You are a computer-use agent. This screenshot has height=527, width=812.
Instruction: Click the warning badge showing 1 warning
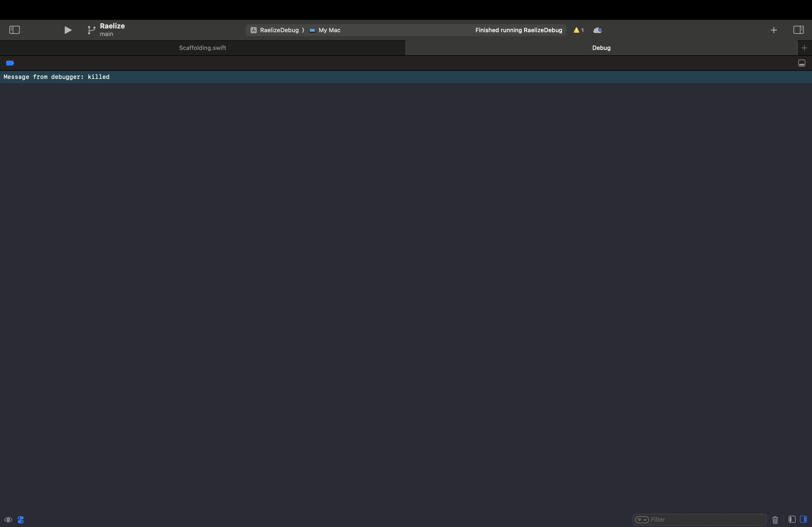point(579,30)
